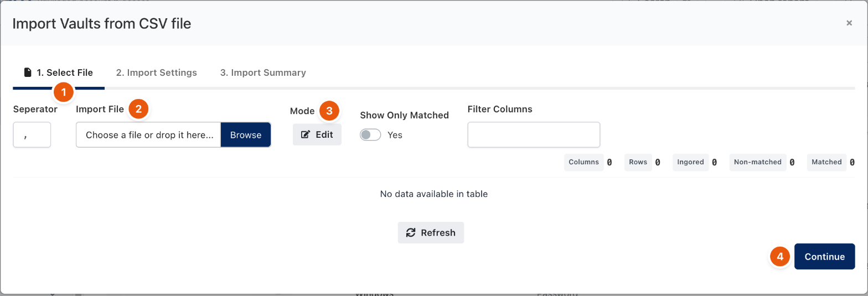The width and height of the screenshot is (868, 296).
Task: Toggle the Show Only Matched switch
Action: 370,135
